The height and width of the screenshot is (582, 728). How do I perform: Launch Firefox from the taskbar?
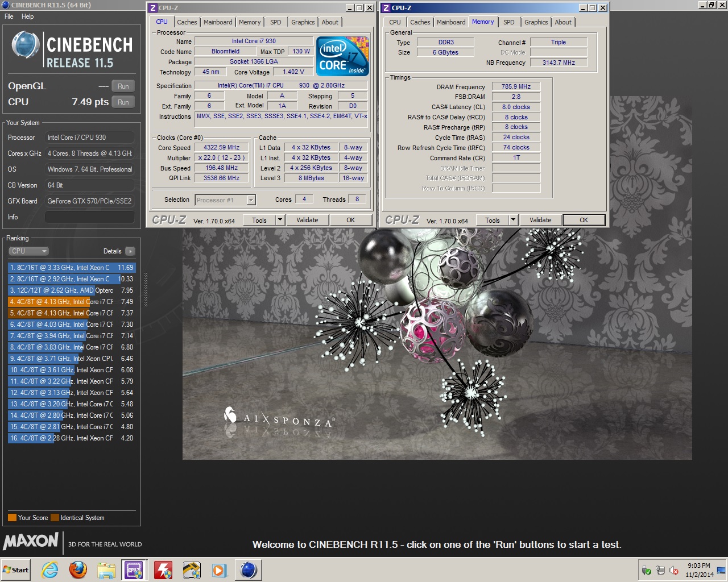pos(78,570)
